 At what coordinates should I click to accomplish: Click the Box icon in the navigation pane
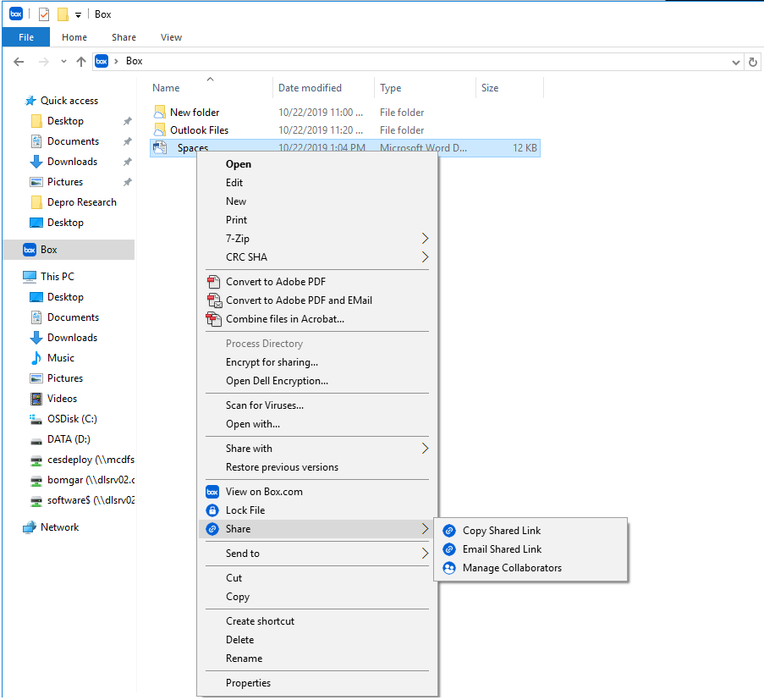[30, 250]
